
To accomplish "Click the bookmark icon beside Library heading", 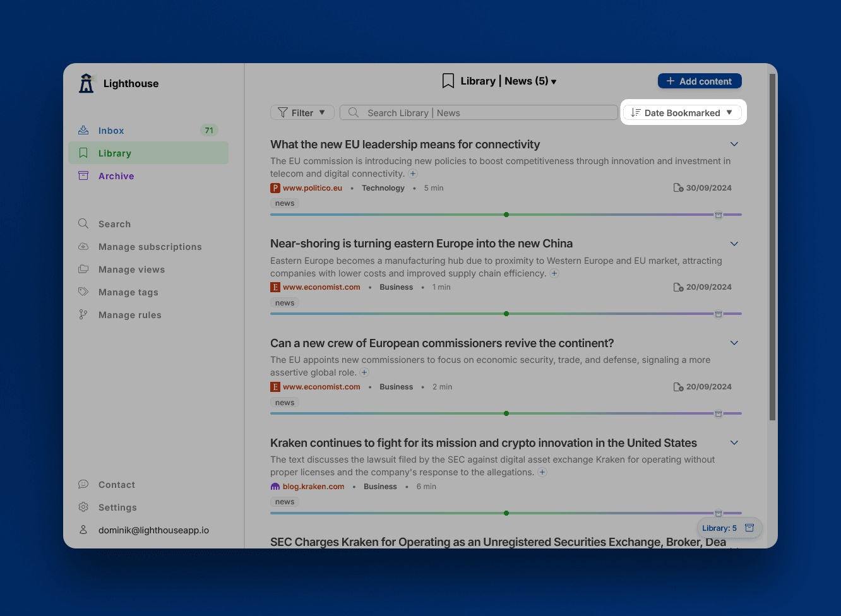I will click(448, 81).
